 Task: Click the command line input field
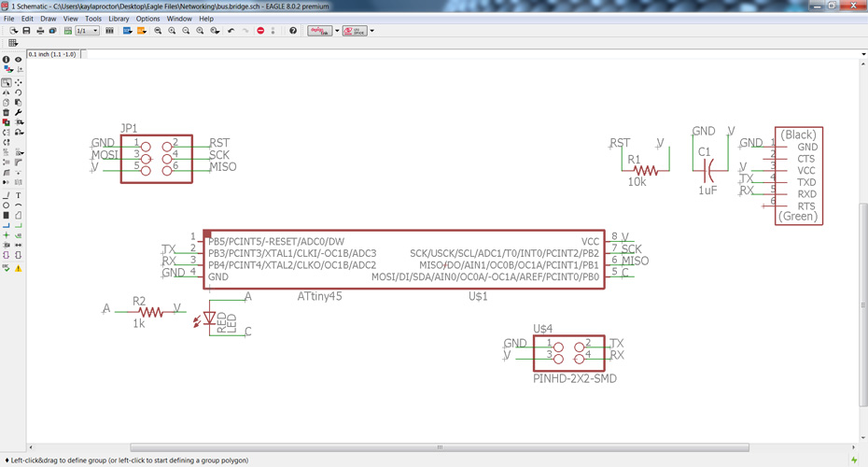pyautogui.click(x=473, y=54)
